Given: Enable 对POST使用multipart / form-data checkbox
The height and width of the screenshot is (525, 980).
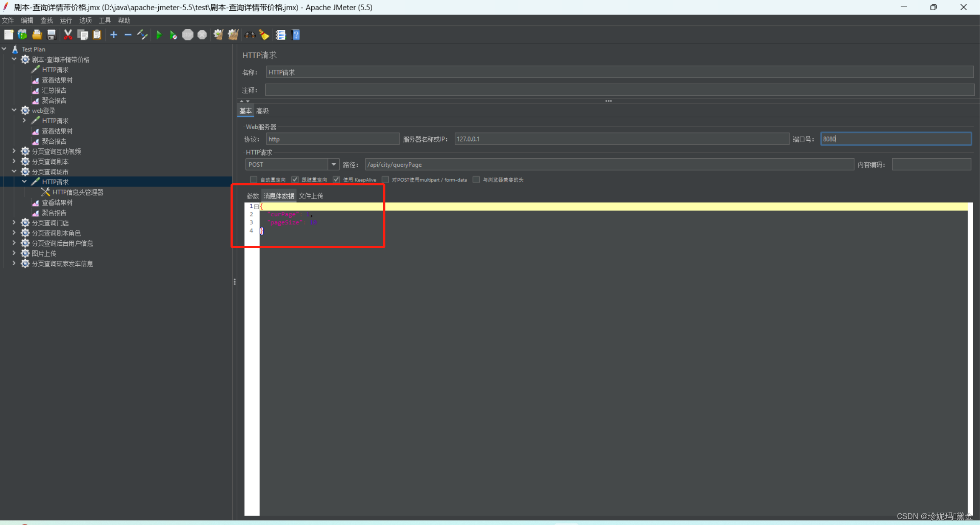Looking at the screenshot, I should [385, 179].
